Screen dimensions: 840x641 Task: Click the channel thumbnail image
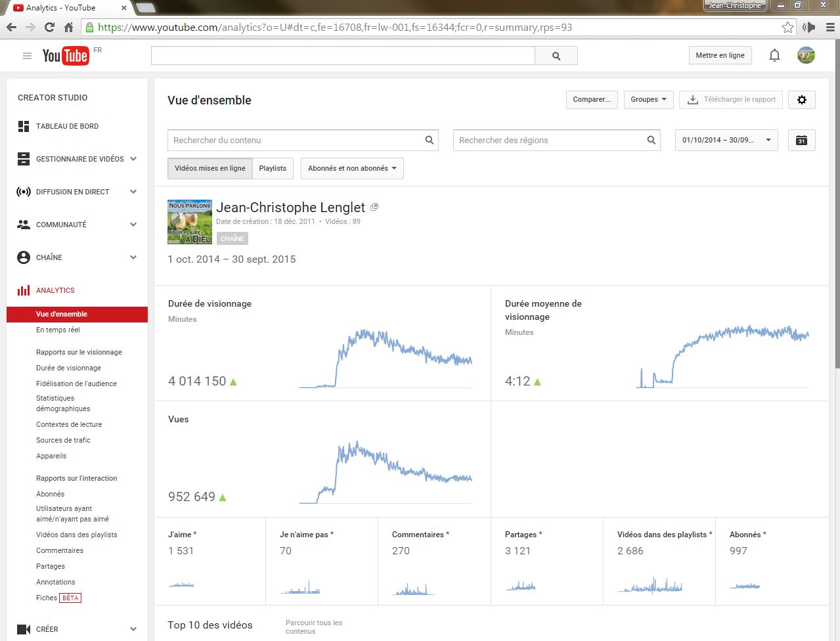coord(190,222)
